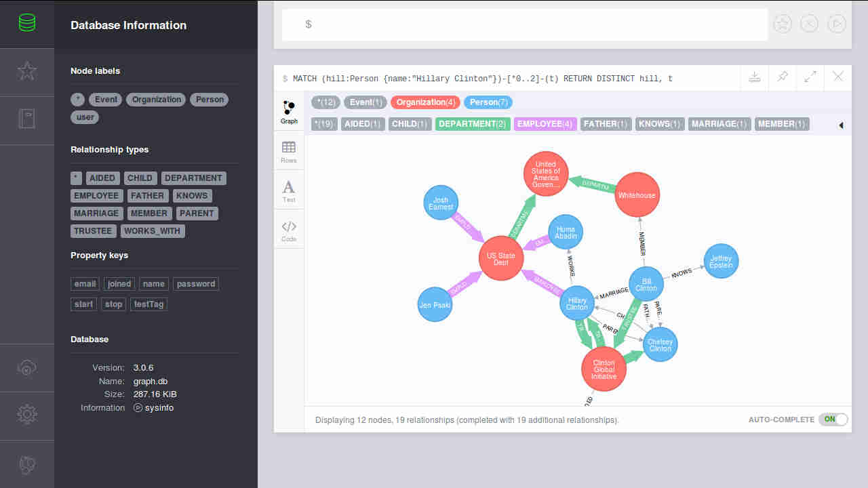Switch to the Graph view tab
Viewport: 868px width, 488px height.
(x=289, y=113)
